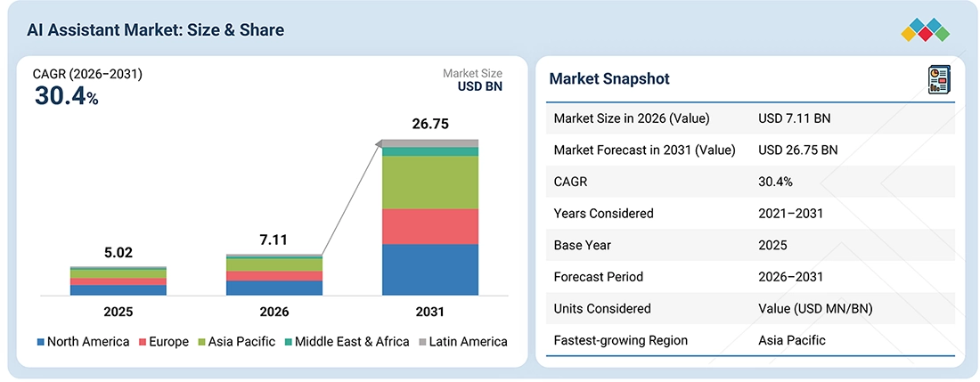Image resolution: width=980 pixels, height=382 pixels.
Task: Click the Market Snapshot heading
Action: tap(609, 78)
